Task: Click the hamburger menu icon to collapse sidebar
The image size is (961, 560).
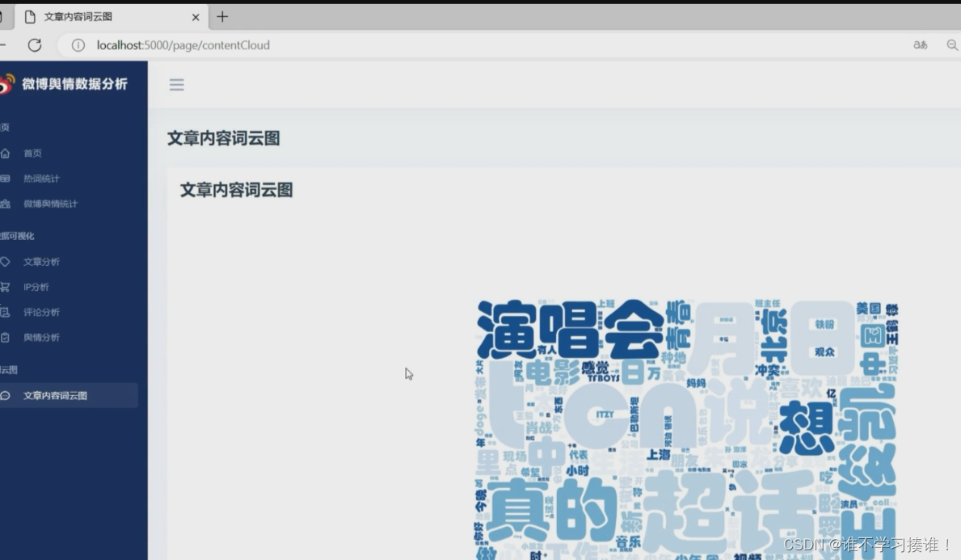Action: click(x=176, y=85)
